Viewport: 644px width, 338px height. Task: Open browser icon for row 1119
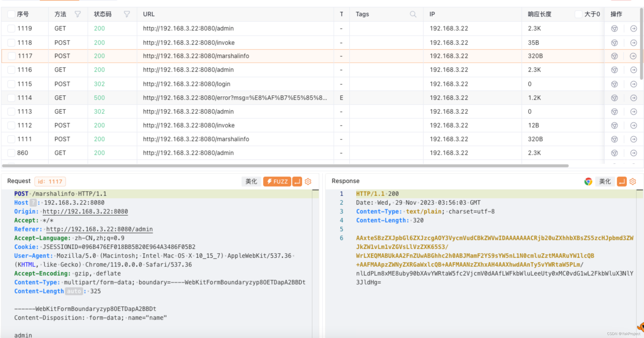(x=614, y=29)
